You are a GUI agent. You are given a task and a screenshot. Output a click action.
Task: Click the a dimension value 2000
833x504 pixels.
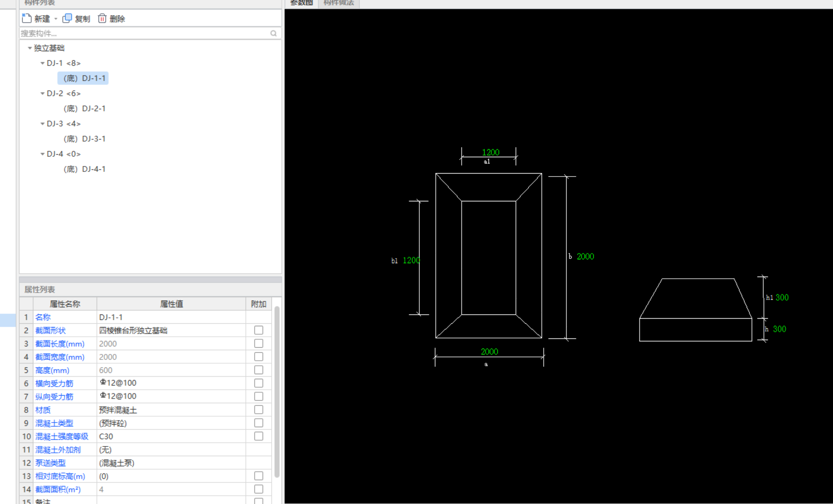coord(489,351)
